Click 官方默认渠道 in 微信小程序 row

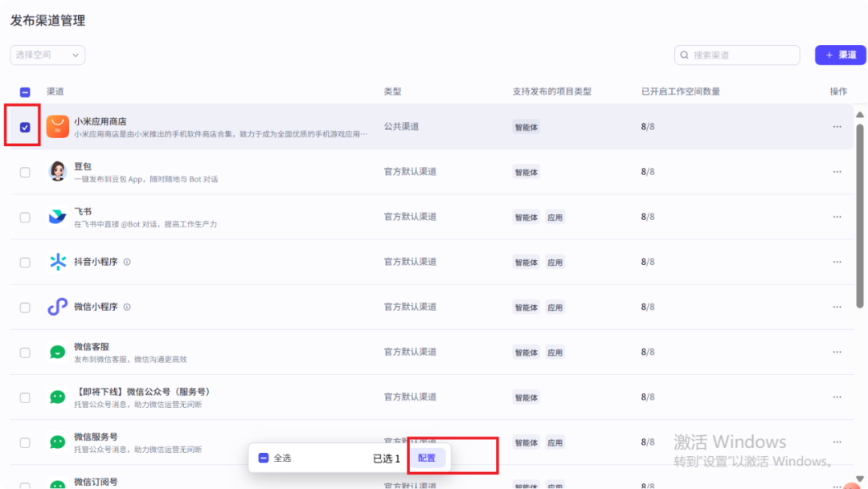(410, 307)
